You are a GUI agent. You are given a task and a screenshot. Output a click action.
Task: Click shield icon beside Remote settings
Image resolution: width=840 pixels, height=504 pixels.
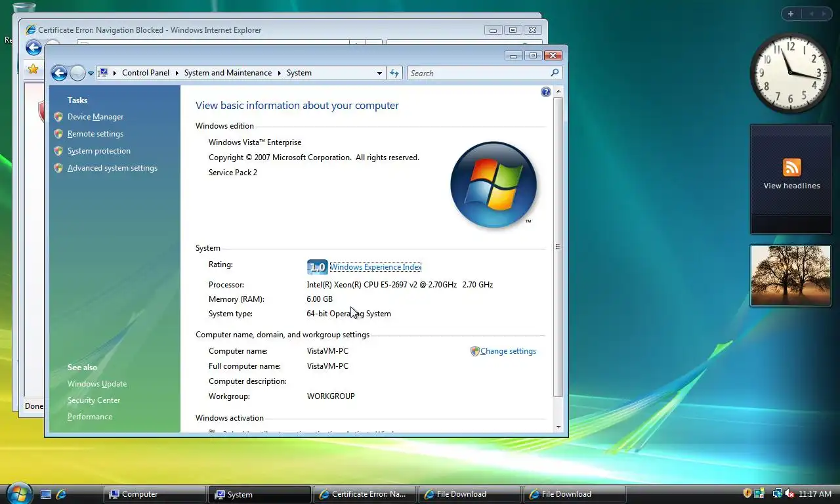click(x=58, y=134)
